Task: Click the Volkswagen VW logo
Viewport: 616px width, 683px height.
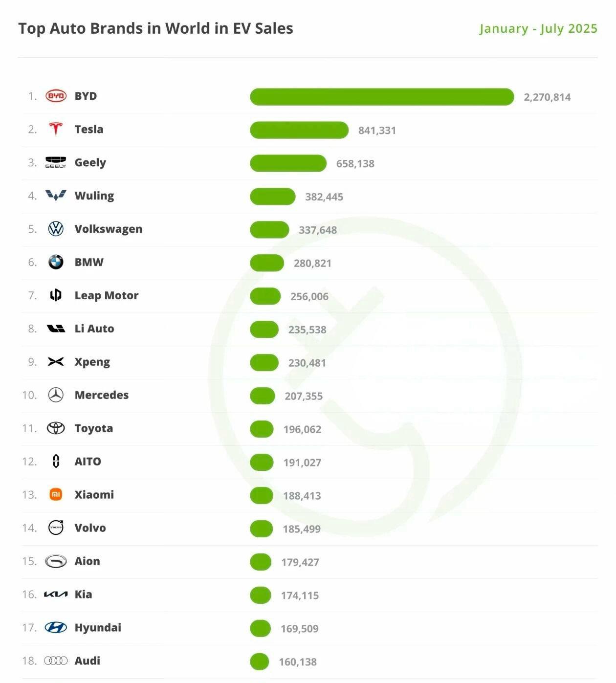Action: [56, 229]
